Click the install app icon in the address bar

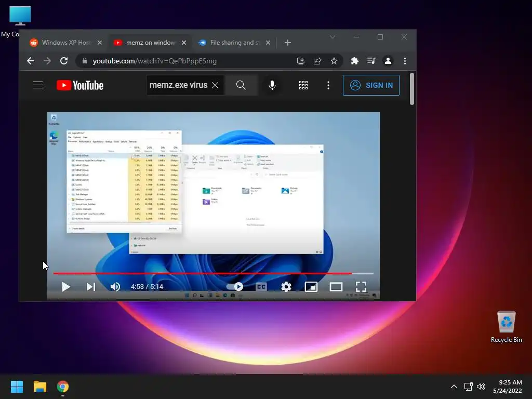(x=301, y=61)
